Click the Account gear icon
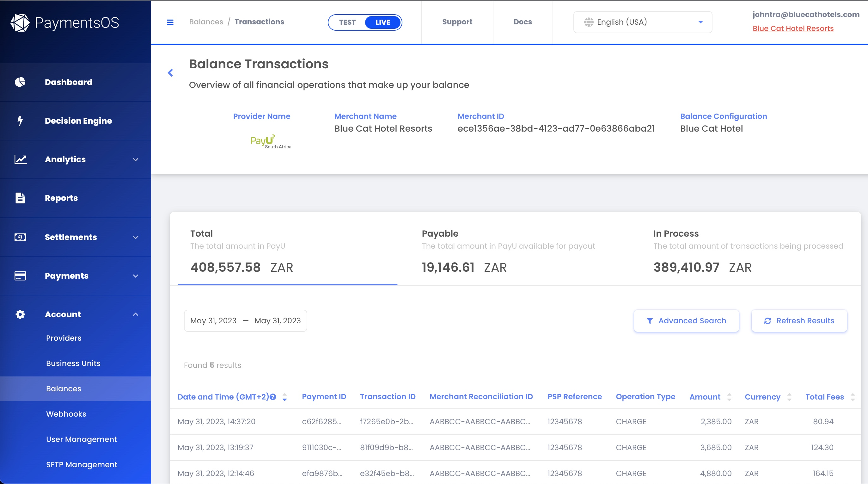Image resolution: width=868 pixels, height=484 pixels. point(20,314)
